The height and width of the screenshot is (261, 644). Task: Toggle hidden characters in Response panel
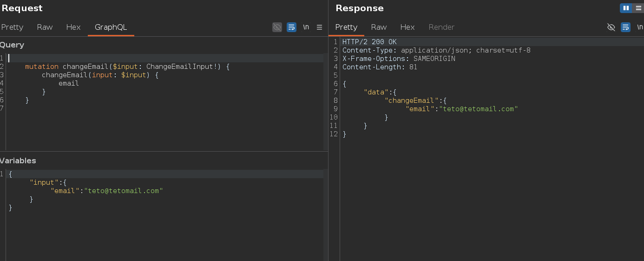coord(611,27)
